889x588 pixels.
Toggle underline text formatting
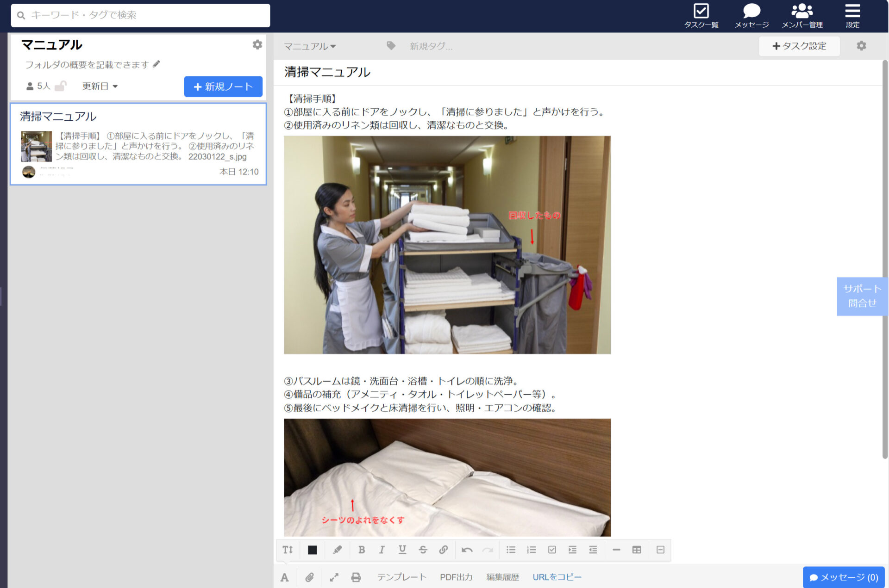[402, 550]
